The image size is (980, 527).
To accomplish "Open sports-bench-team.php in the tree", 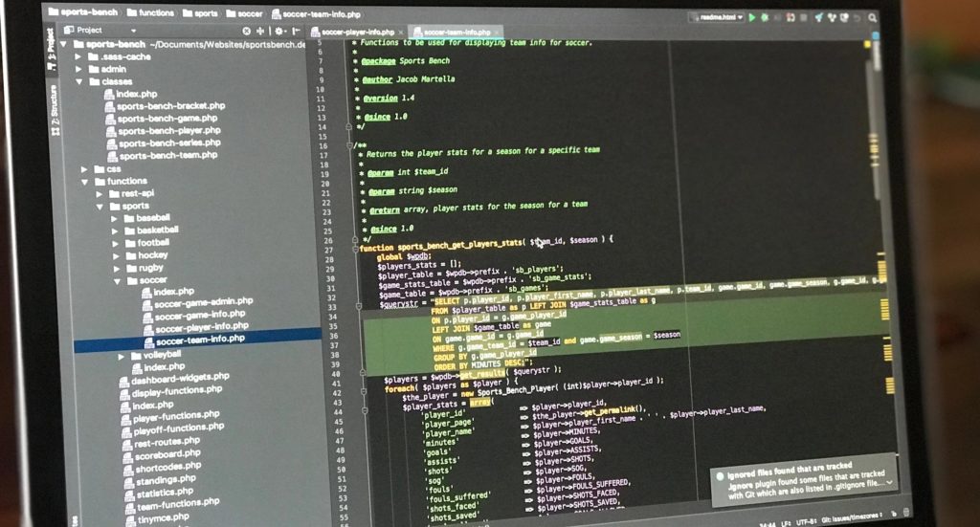I will click(163, 156).
